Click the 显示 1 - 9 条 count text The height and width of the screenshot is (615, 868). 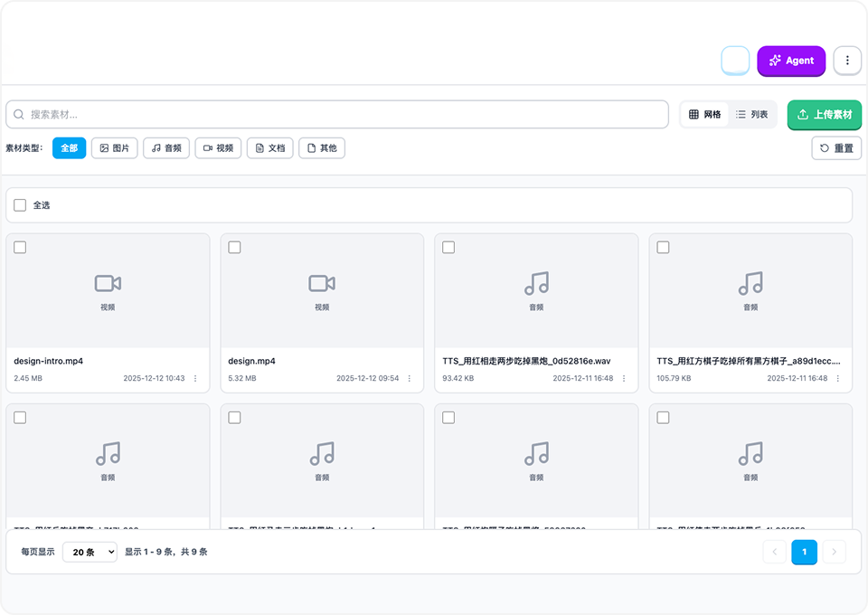point(166,552)
